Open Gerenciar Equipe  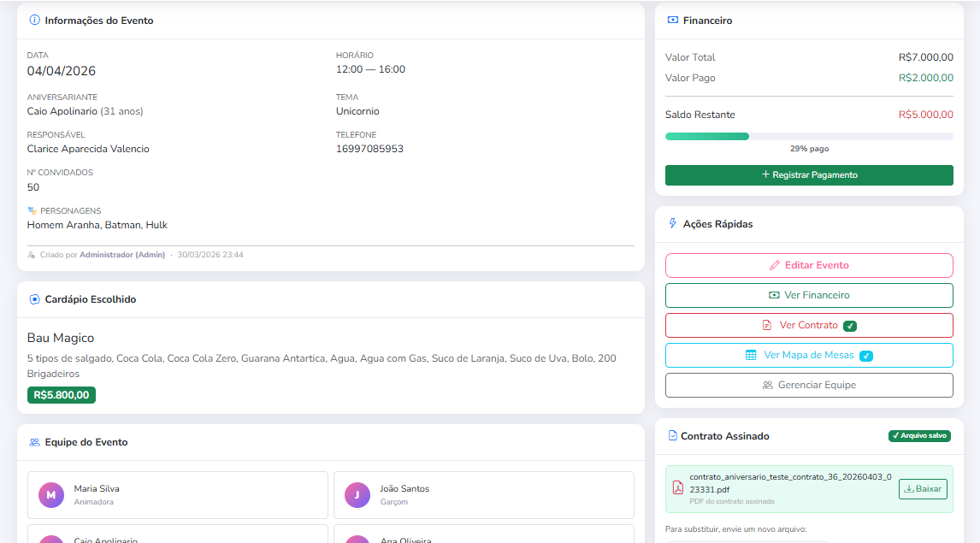click(809, 385)
